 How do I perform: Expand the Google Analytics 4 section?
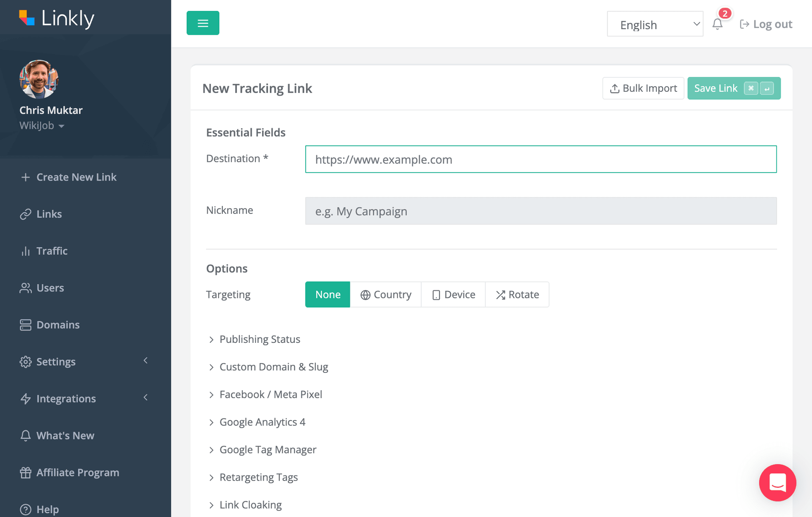click(262, 422)
